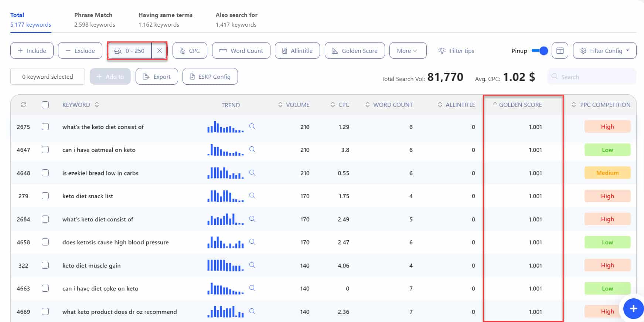This screenshot has width=644, height=322.
Task: Click the keyword Search input field
Action: (x=595, y=77)
